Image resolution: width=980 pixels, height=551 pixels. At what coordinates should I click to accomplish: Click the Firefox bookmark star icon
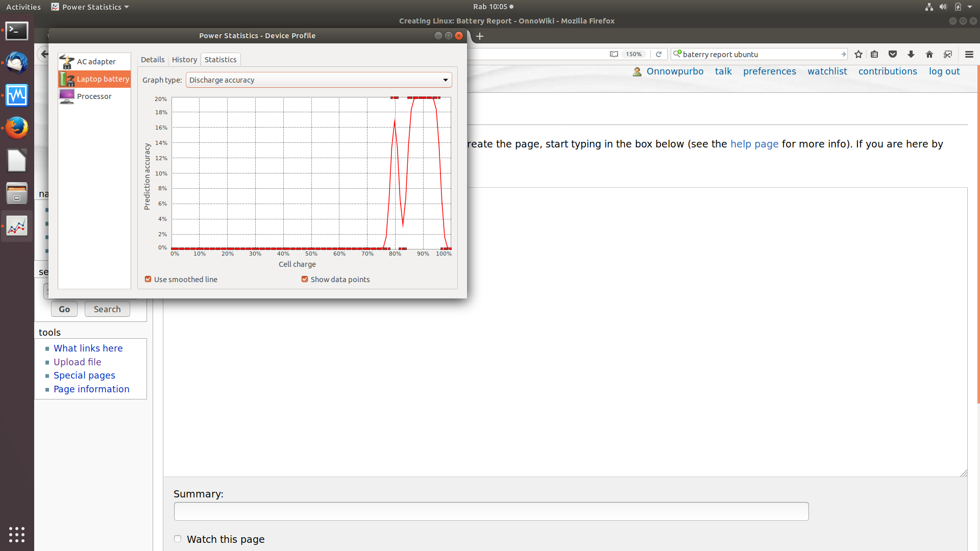tap(859, 54)
